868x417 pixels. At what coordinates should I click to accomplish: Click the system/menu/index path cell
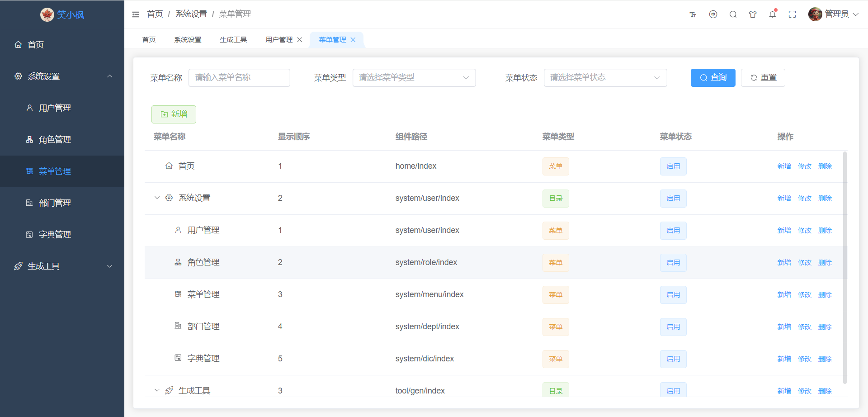pos(429,294)
